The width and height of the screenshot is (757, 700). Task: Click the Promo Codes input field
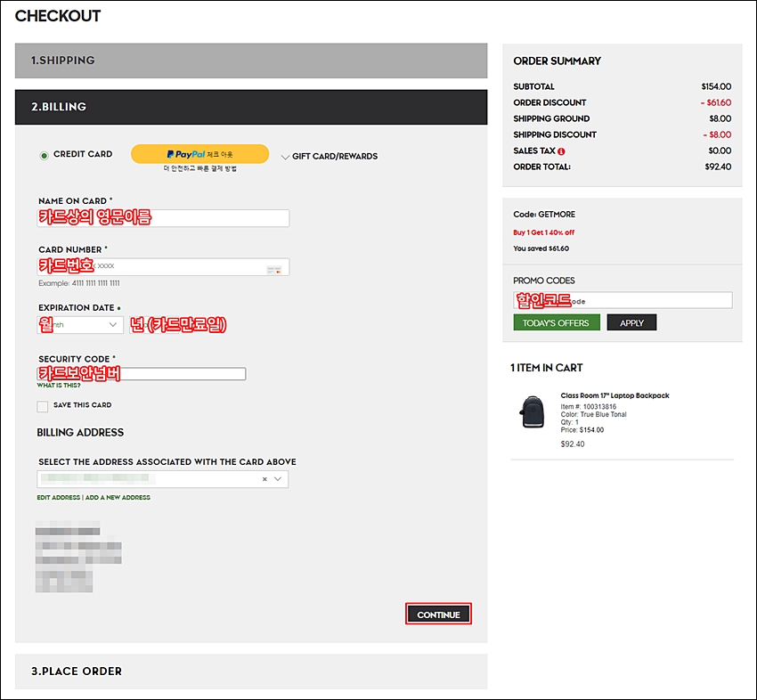[x=623, y=300]
